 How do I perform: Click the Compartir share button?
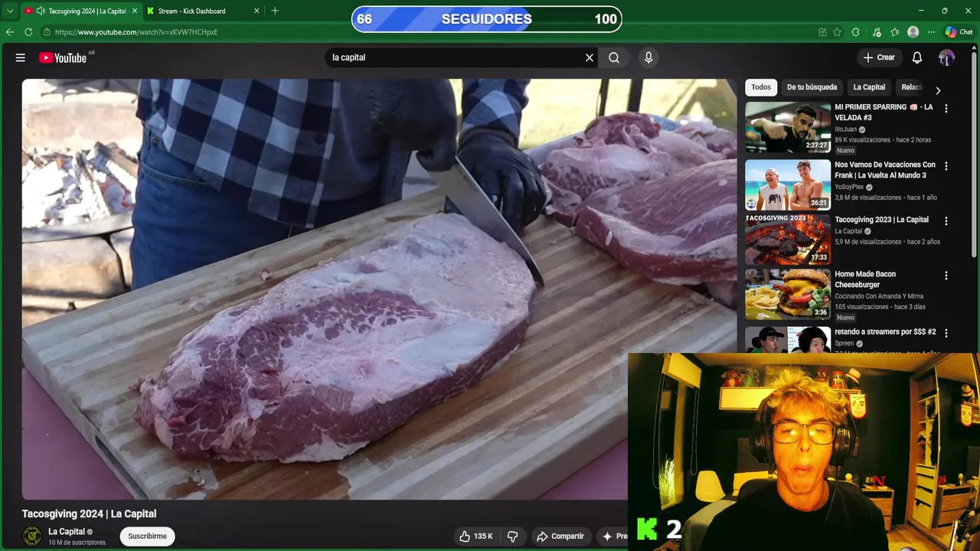[x=560, y=536]
